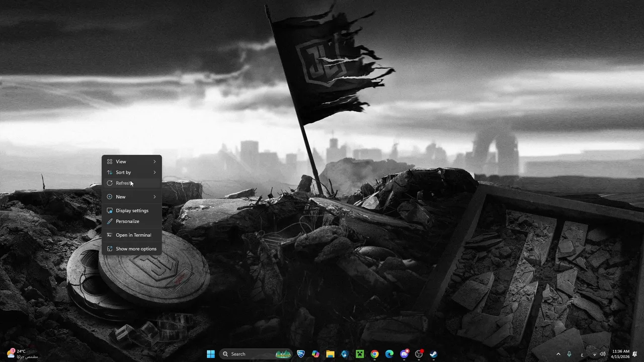Open Google Chrome from taskbar
644x362 pixels.
[x=374, y=354]
